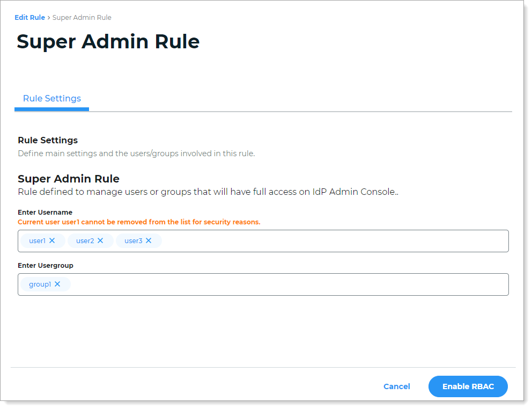Remove user2 from the username list
532x409 pixels.
tap(101, 240)
